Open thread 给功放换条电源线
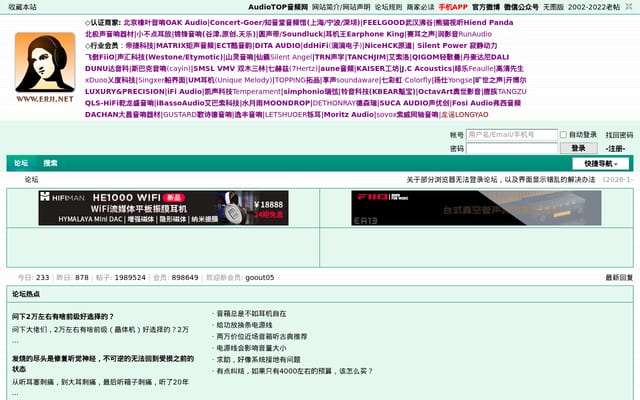The image size is (640, 400). [244, 325]
